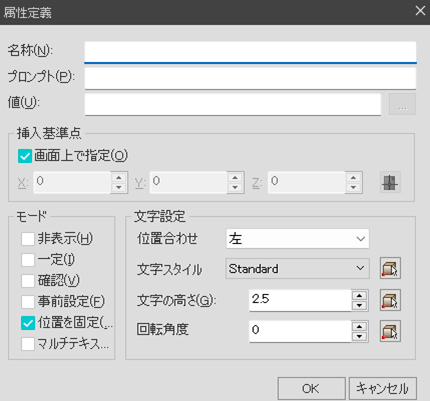Close the 属性定義 dialog window
430x401 pixels.
click(x=420, y=11)
